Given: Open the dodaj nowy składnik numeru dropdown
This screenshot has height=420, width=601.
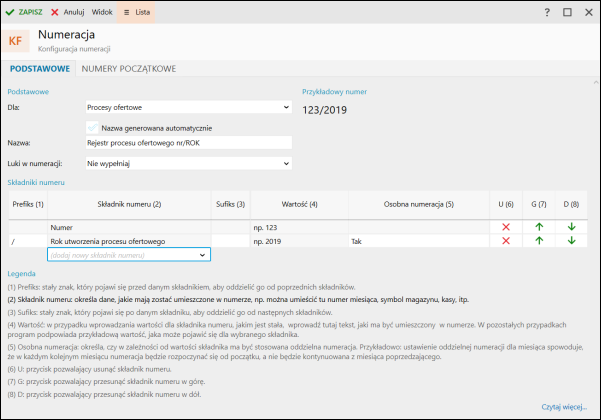Looking at the screenshot, I should coord(129,255).
